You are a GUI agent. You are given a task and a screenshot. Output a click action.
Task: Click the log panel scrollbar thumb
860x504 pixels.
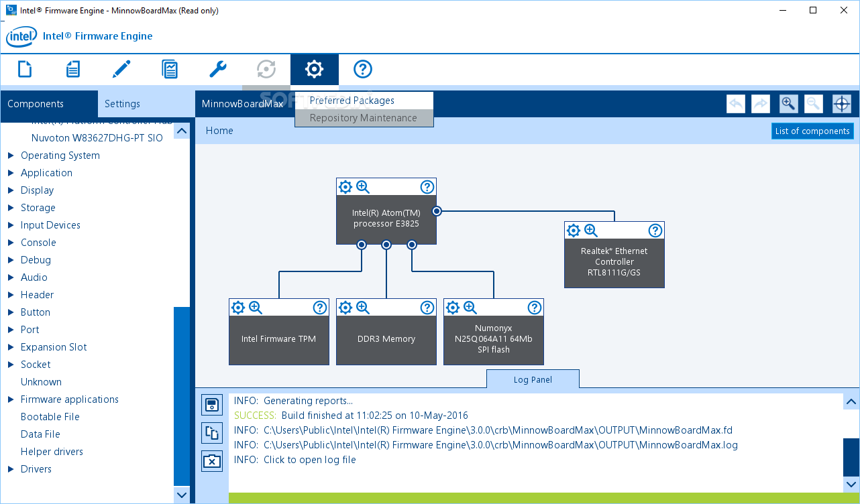(851, 456)
